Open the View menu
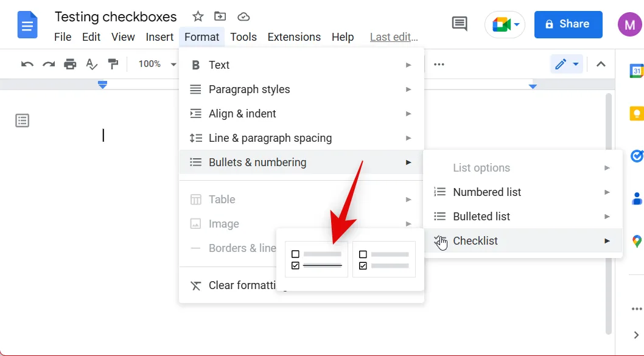Viewport: 644px width, 356px height. (x=123, y=37)
